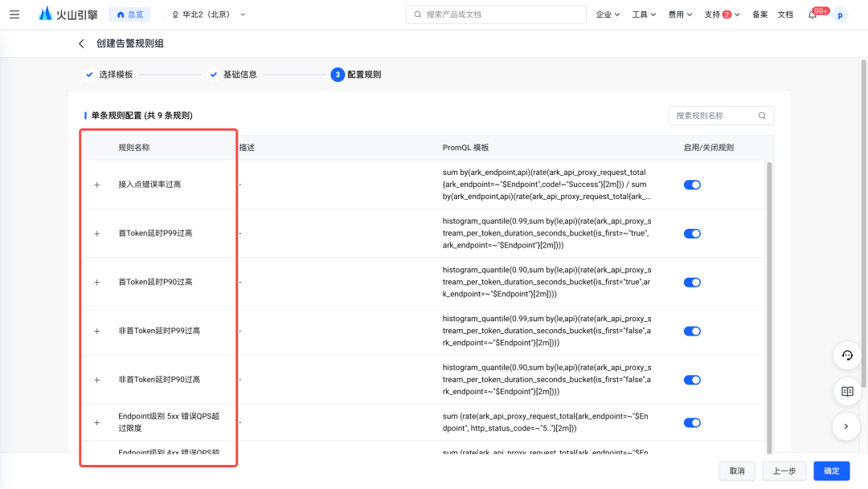The image size is (868, 489).
Task: Focus the 搜索产品或文档 search field
Action: tap(496, 14)
